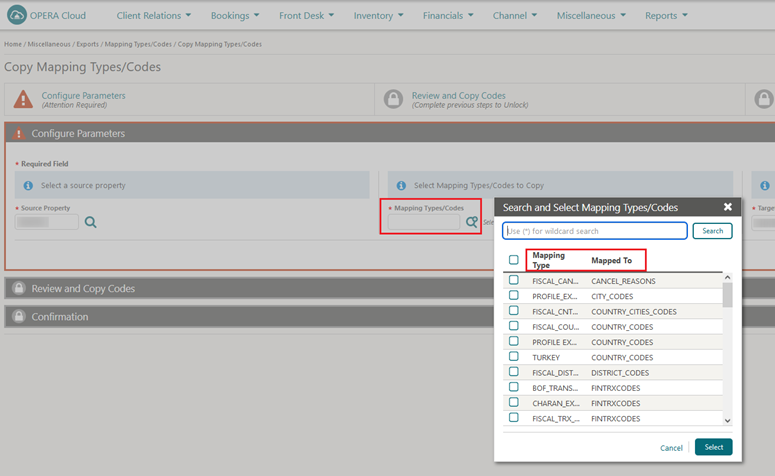Check the BOF_TRANS... FINTRXCODES checkbox
The image size is (775, 476).
coord(514,387)
